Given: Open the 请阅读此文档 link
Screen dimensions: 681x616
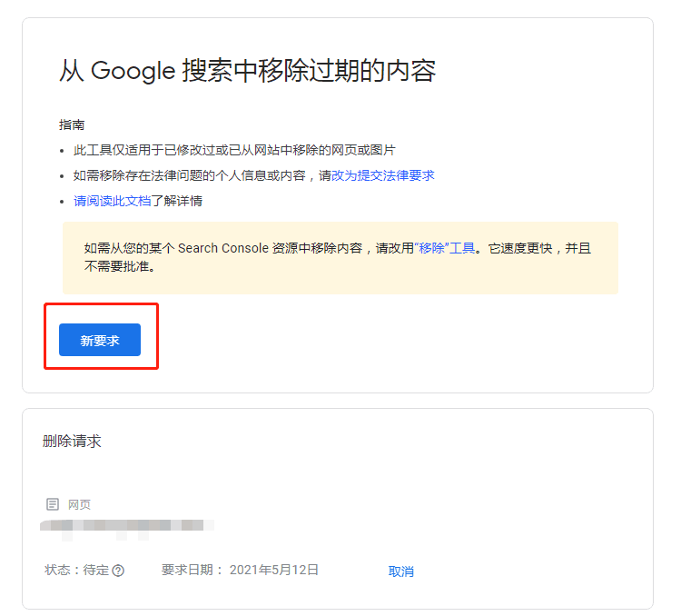Looking at the screenshot, I should 112,201.
